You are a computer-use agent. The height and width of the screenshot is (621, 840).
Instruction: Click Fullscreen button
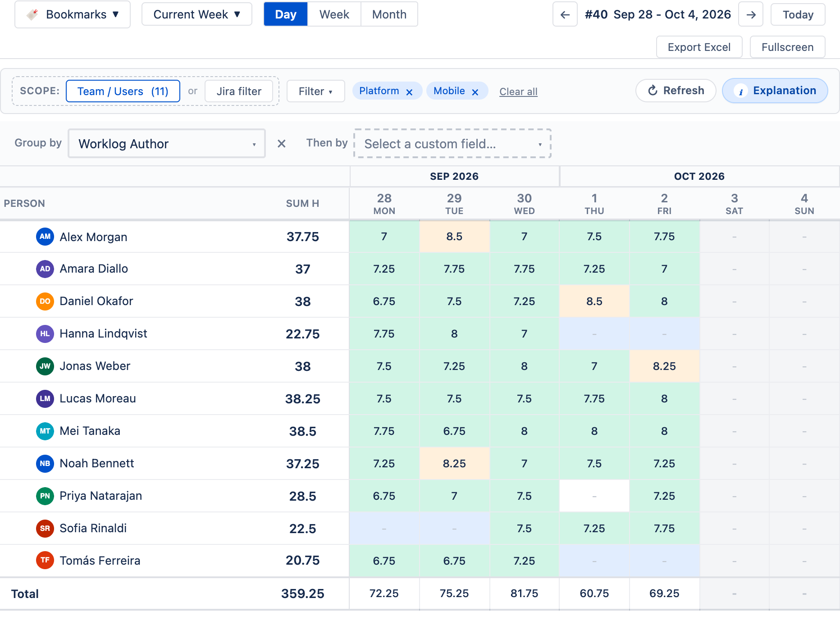point(788,47)
